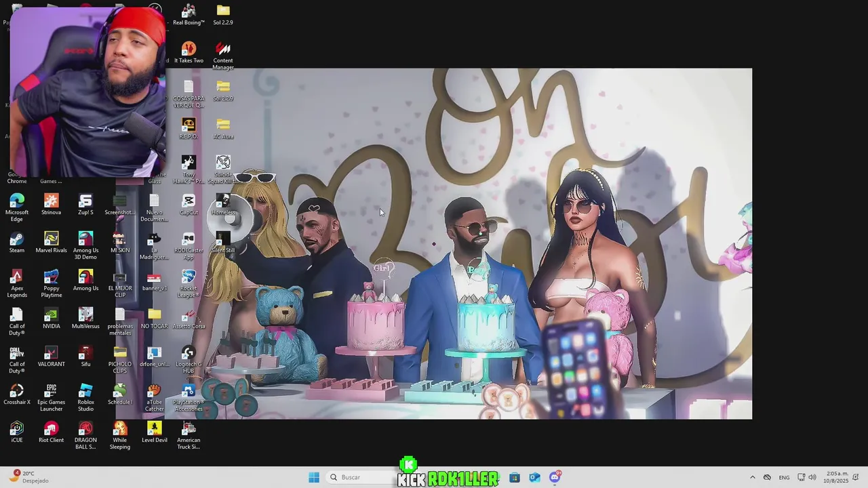This screenshot has width=868, height=488.
Task: Launch VALORANT from the desktop
Action: [x=51, y=356]
